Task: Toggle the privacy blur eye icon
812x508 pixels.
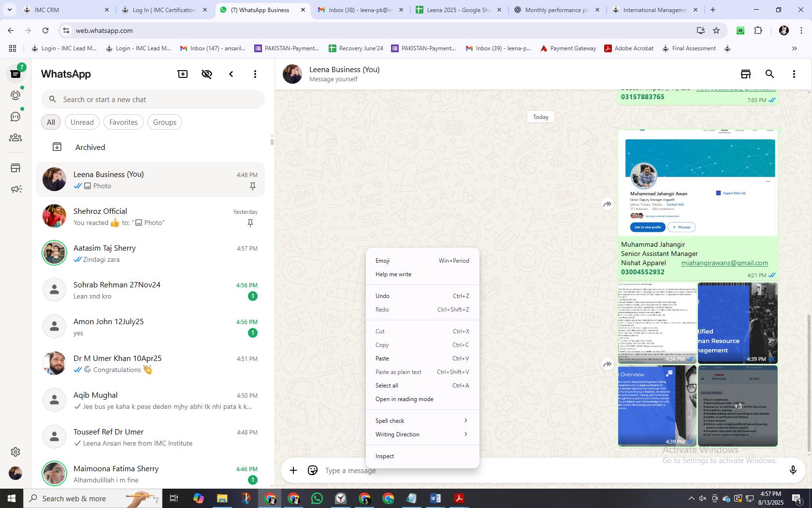Action: [x=207, y=74]
